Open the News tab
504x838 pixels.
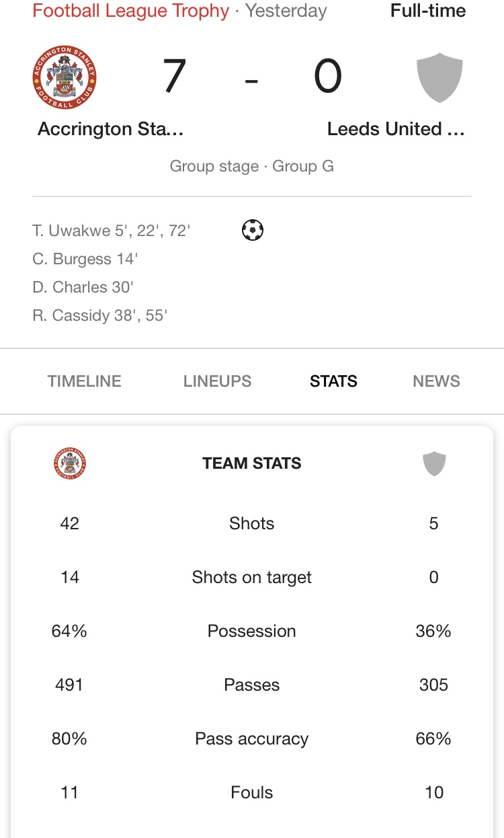436,381
